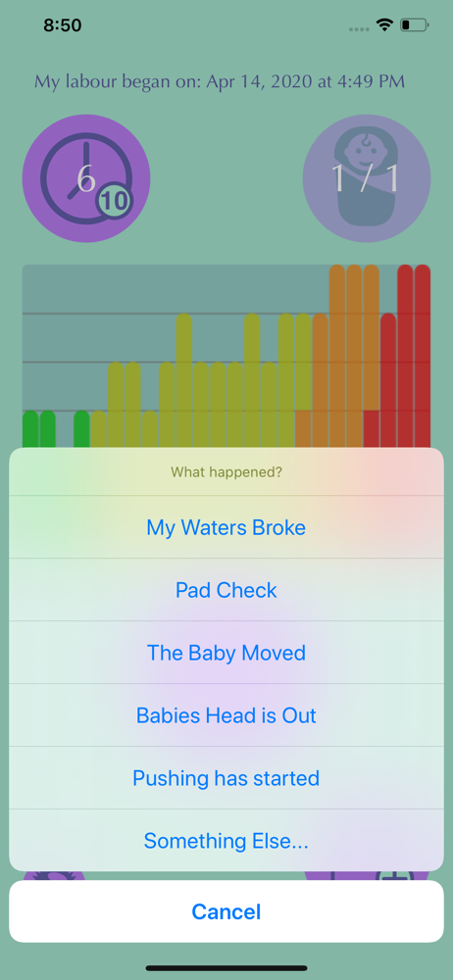Image resolution: width=453 pixels, height=980 pixels.
Task: Tap the purple clock timer icon
Action: [x=86, y=178]
